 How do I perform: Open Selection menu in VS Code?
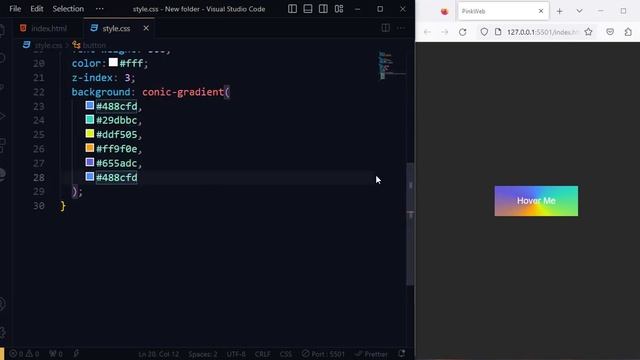point(68,9)
